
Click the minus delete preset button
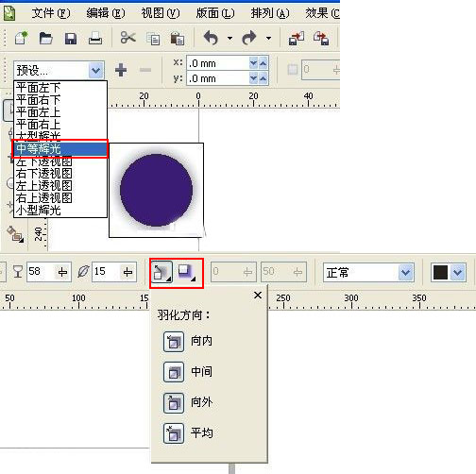click(x=145, y=70)
